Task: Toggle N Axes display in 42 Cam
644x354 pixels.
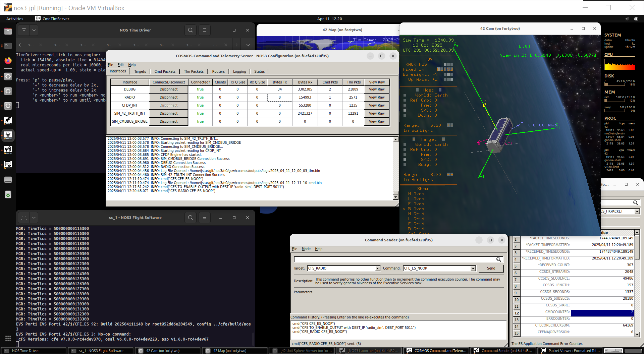Action: (x=416, y=194)
